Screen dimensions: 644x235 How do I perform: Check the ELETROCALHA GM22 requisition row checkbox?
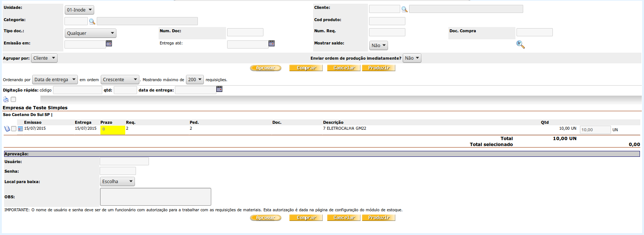pyautogui.click(x=14, y=129)
